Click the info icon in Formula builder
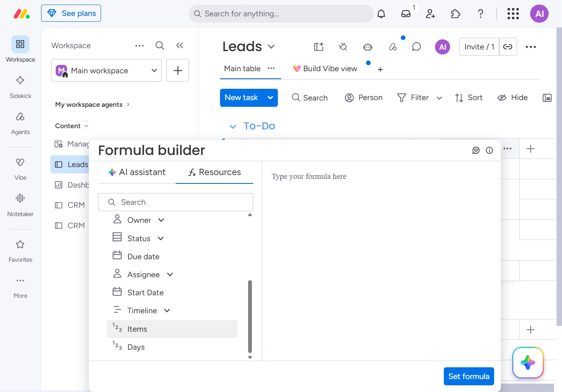Image resolution: width=562 pixels, height=392 pixels. pyautogui.click(x=489, y=150)
